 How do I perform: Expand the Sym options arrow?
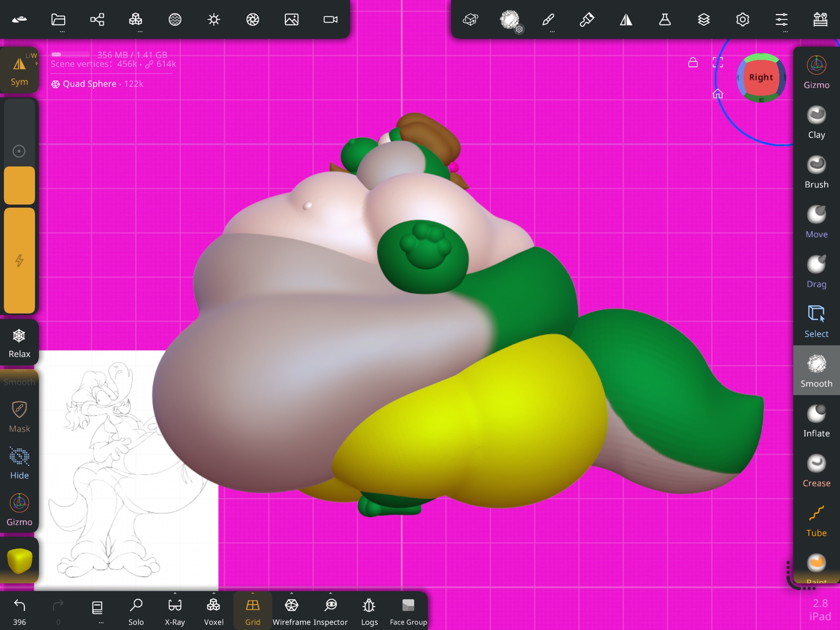37,63
